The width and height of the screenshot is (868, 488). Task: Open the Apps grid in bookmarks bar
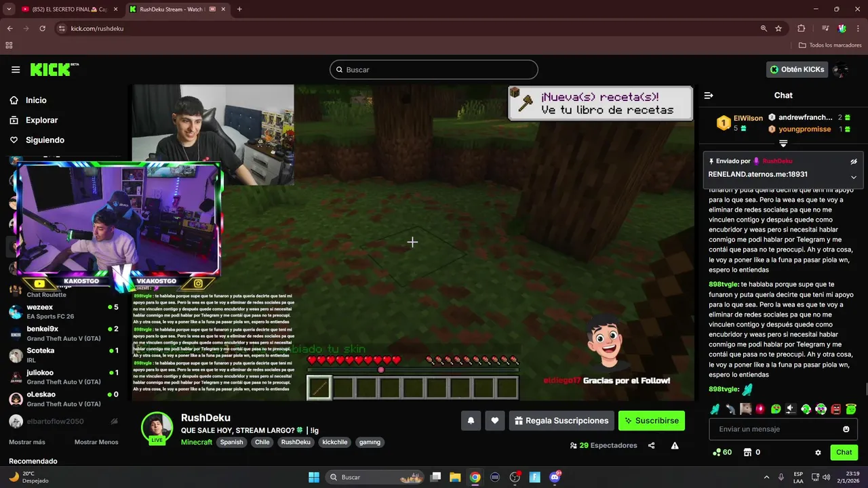(x=9, y=45)
